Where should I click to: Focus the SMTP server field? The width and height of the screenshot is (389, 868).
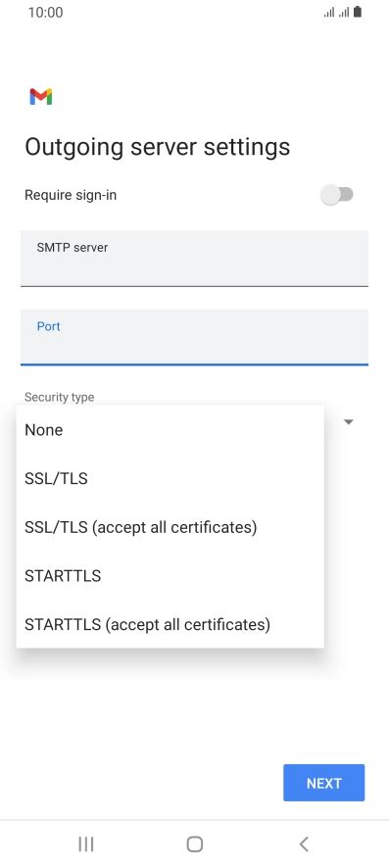tap(194, 259)
